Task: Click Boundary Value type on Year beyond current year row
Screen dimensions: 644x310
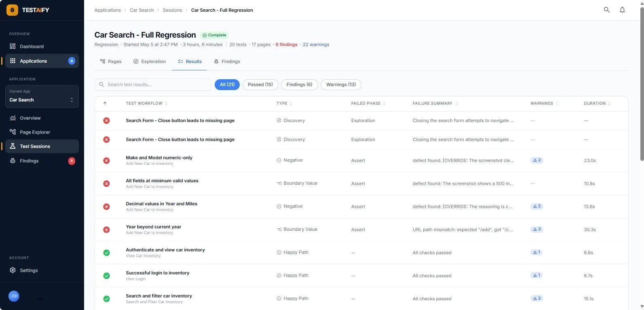Action: (x=297, y=229)
